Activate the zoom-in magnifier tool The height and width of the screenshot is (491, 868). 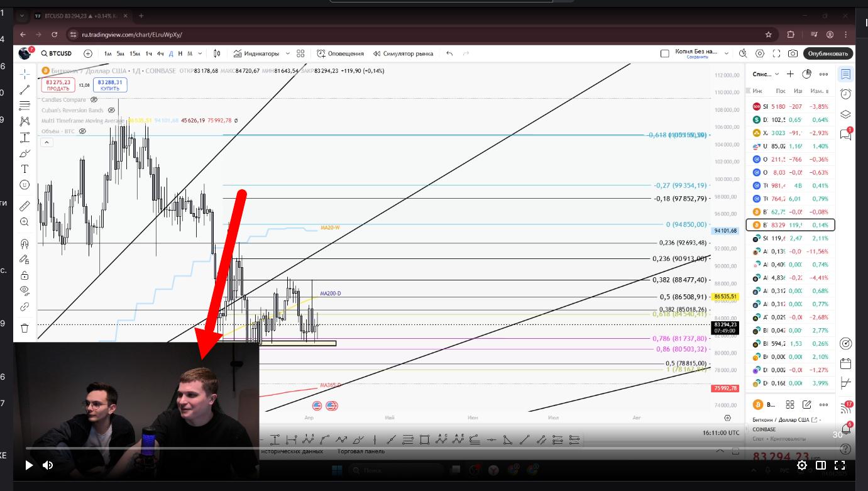coord(25,222)
